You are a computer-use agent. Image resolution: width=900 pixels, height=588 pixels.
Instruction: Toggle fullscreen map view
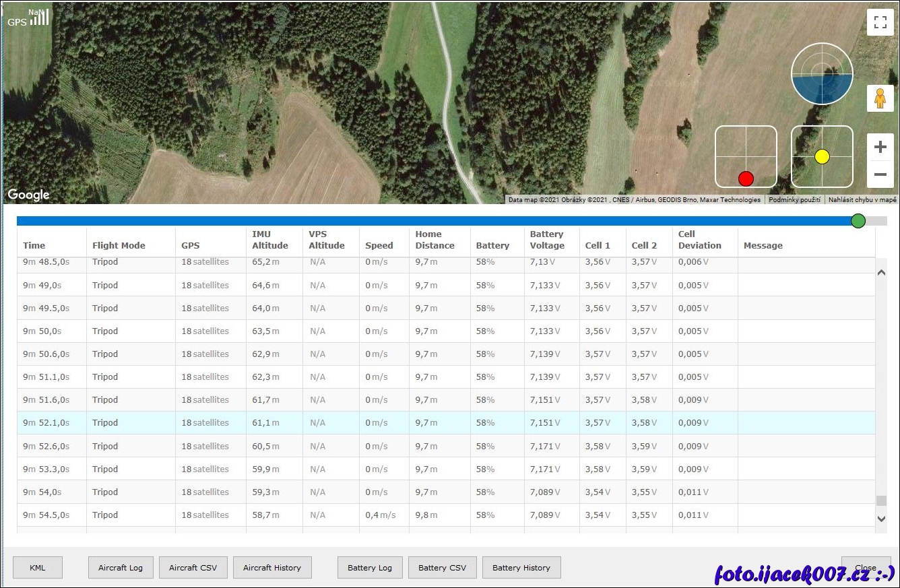pyautogui.click(x=880, y=22)
